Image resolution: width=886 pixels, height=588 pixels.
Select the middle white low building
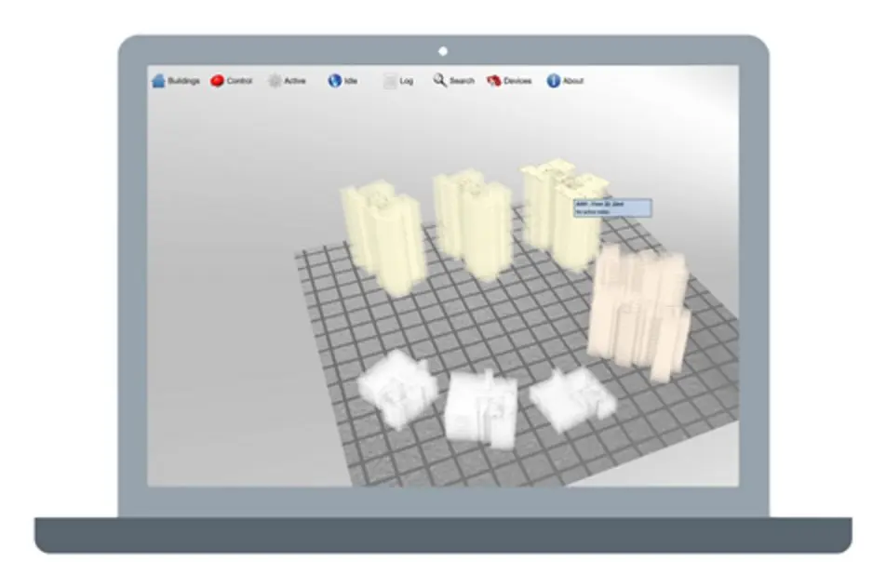tap(481, 408)
